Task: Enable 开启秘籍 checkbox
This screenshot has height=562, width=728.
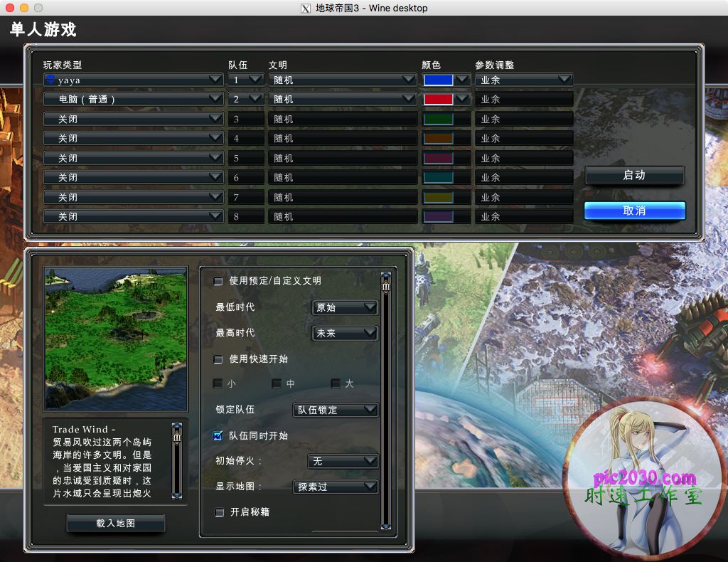Action: pos(219,512)
